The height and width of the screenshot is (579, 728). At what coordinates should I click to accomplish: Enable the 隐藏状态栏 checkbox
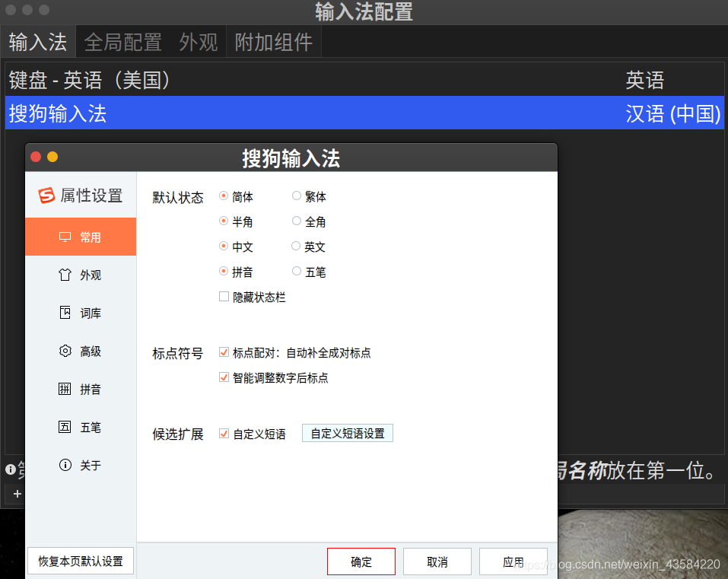point(224,297)
